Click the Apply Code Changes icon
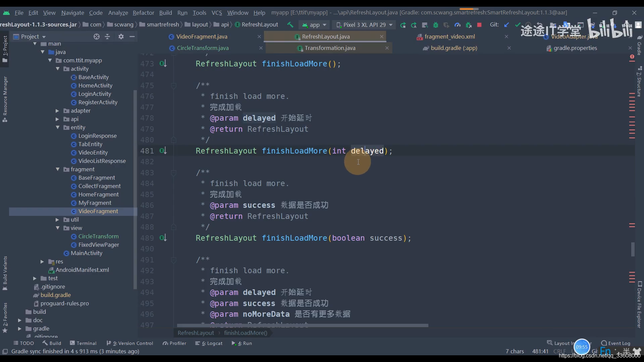This screenshot has height=362, width=644. pyautogui.click(x=425, y=25)
